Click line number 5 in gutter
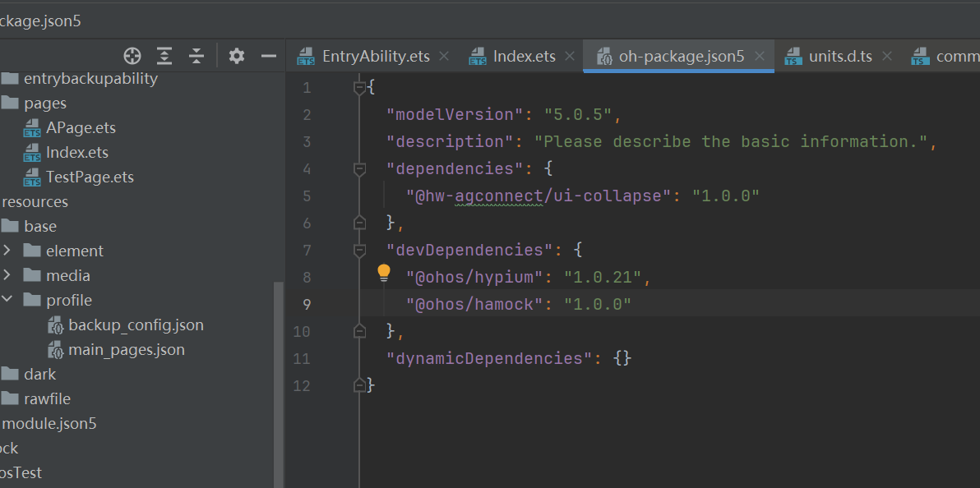 pos(306,196)
